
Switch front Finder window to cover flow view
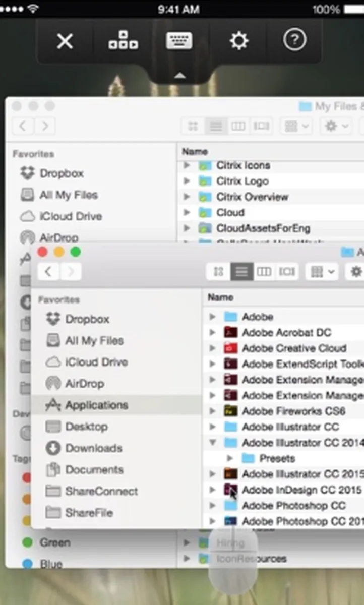pos(287,272)
